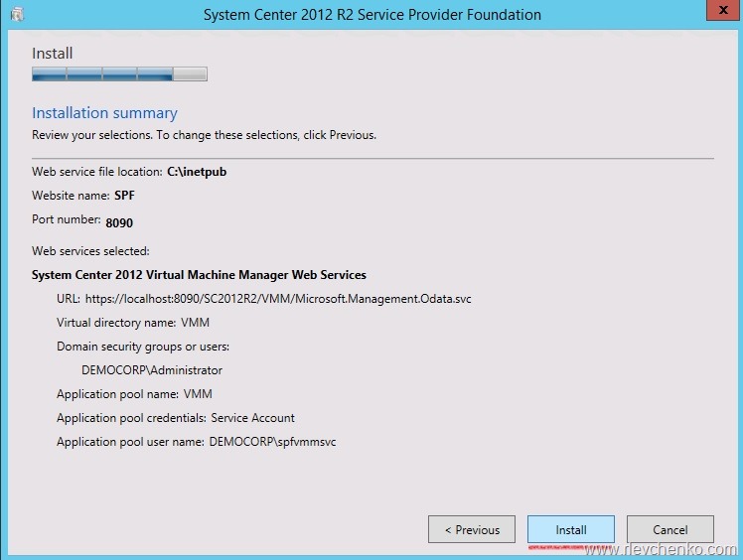Click the setup icon in title bar
The image size is (743, 560).
17,14
